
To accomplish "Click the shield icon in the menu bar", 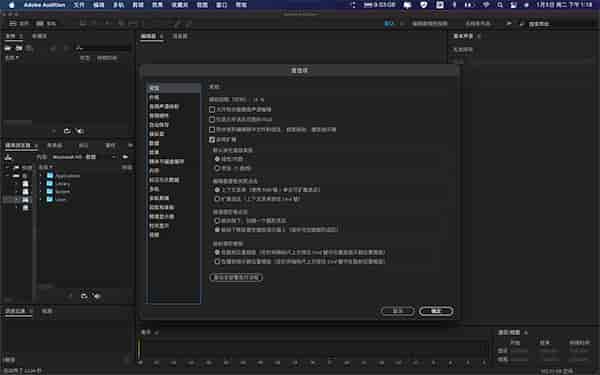I will pos(424,5).
